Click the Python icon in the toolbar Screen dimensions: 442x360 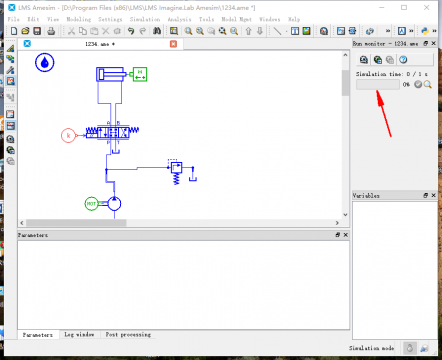point(425,31)
